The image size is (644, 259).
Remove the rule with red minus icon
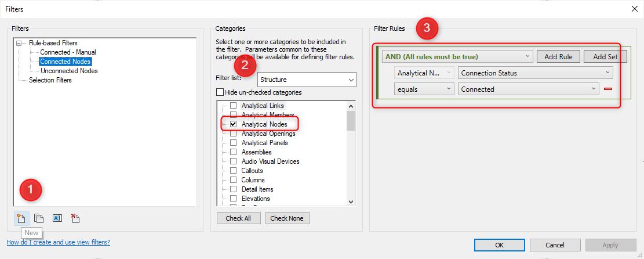[x=608, y=89]
